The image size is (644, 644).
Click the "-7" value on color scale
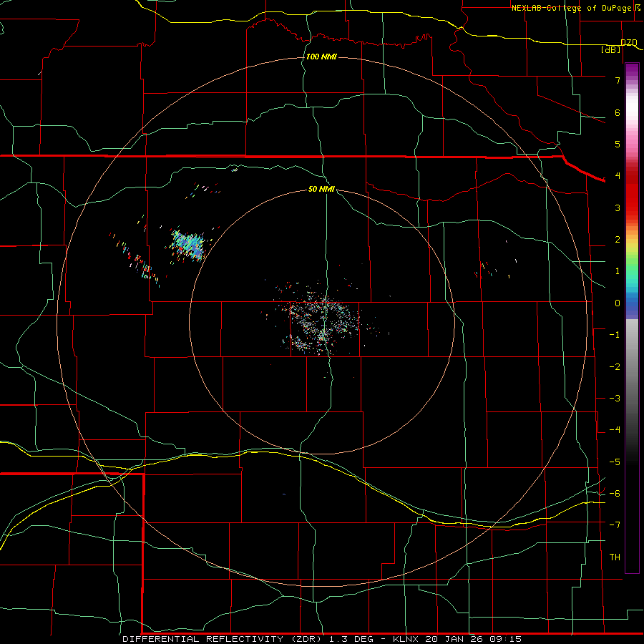coord(615,525)
